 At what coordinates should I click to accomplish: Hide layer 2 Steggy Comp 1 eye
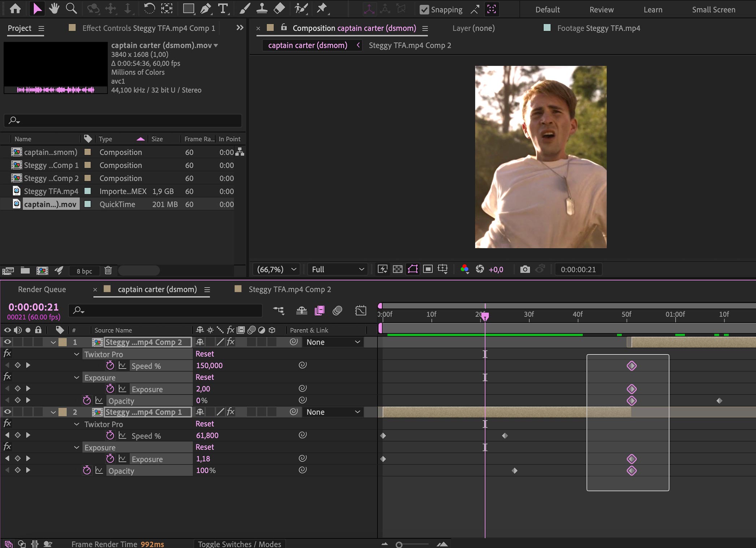7,411
